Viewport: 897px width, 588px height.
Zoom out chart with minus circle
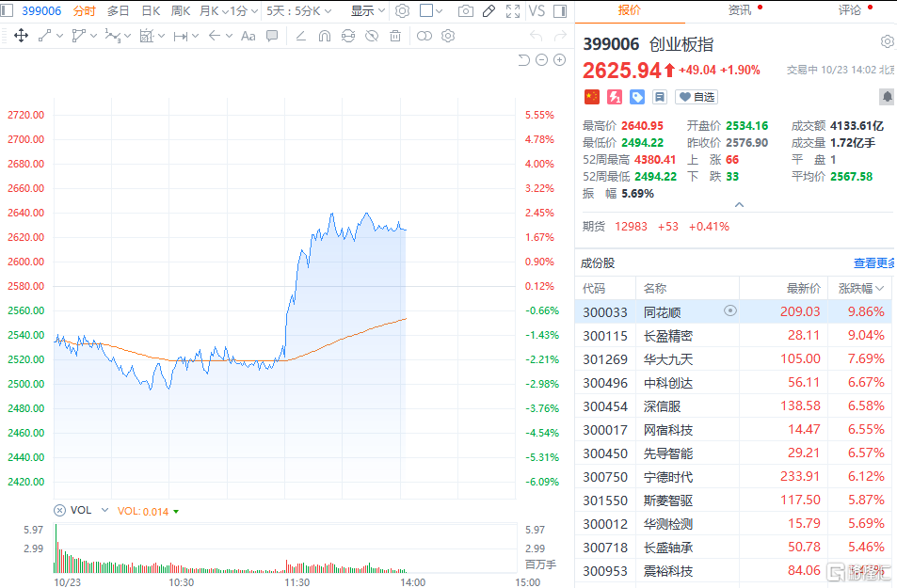542,60
